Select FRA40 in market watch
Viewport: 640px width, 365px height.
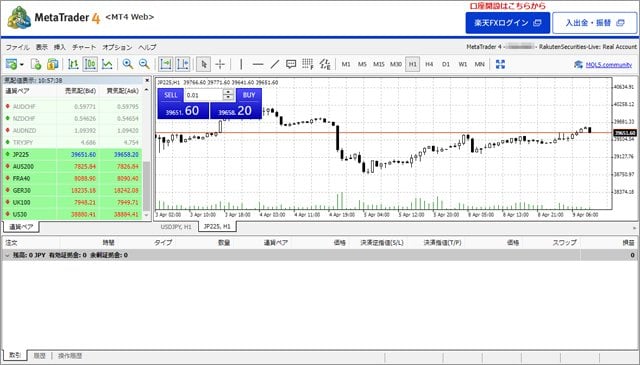point(72,178)
